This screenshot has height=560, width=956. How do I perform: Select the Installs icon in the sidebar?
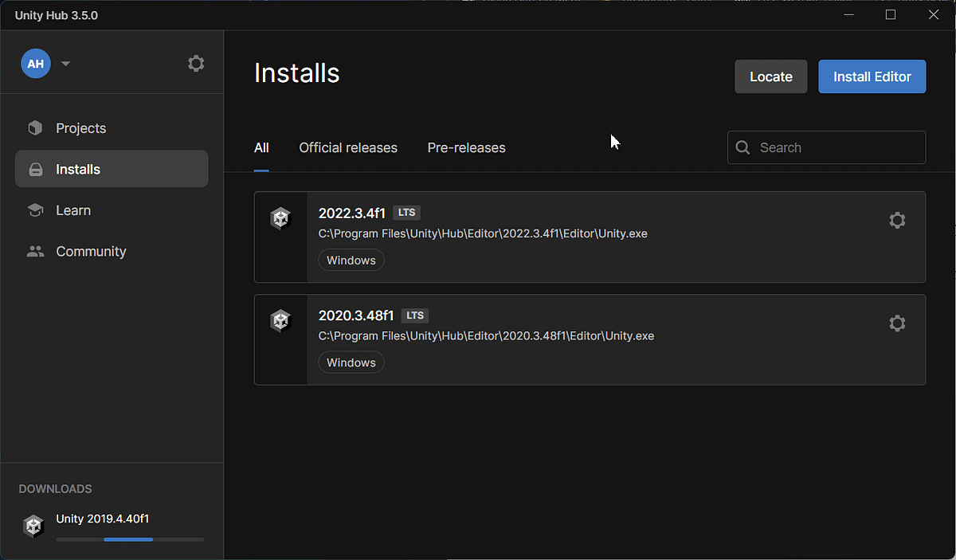tap(35, 169)
